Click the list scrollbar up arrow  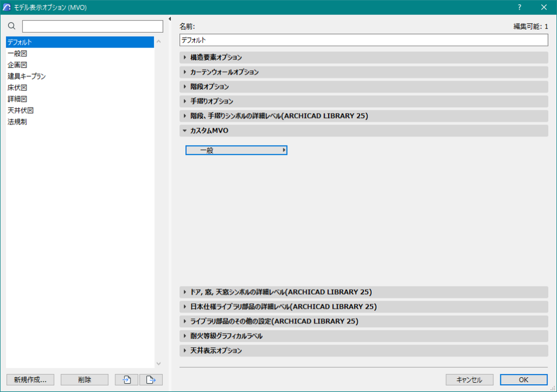159,41
